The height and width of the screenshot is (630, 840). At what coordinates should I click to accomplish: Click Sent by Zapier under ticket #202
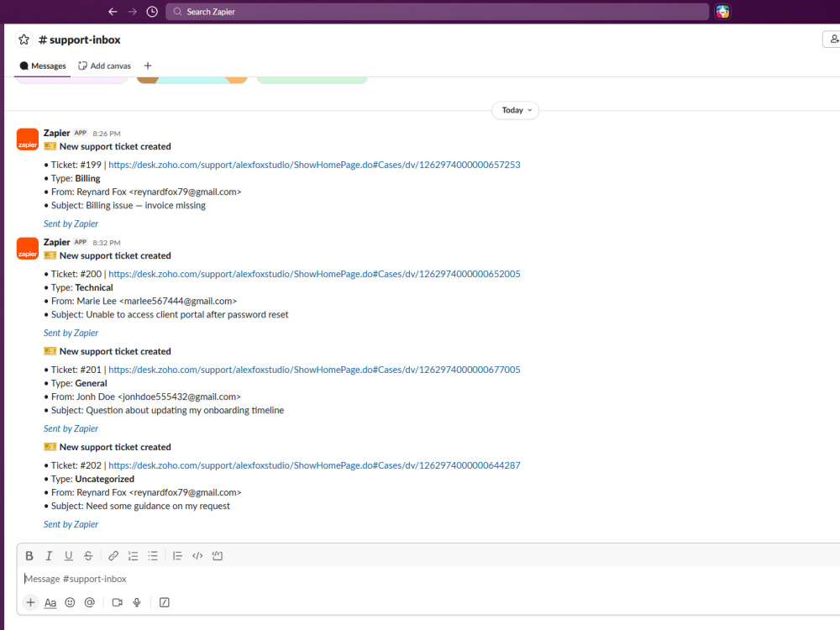tap(71, 524)
